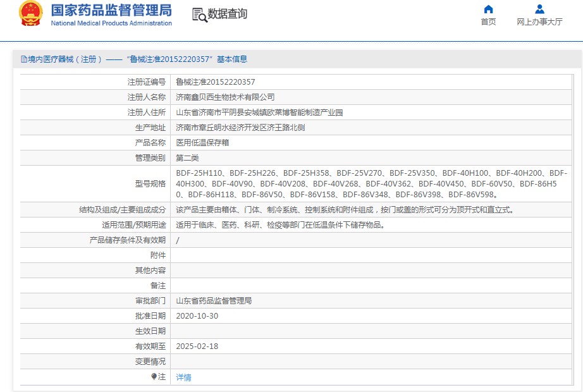Click National Medical Products Administration text
The image size is (583, 392).
coord(111,23)
